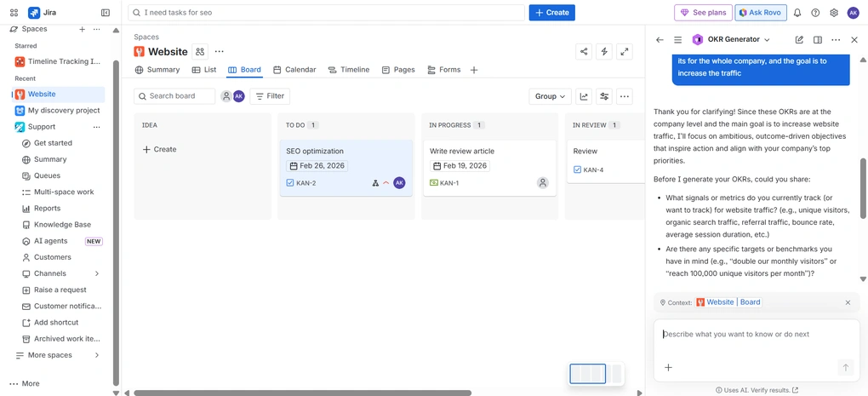Image resolution: width=868 pixels, height=396 pixels.
Task: Click the chat panel vertical scrollbar
Action: (x=862, y=188)
